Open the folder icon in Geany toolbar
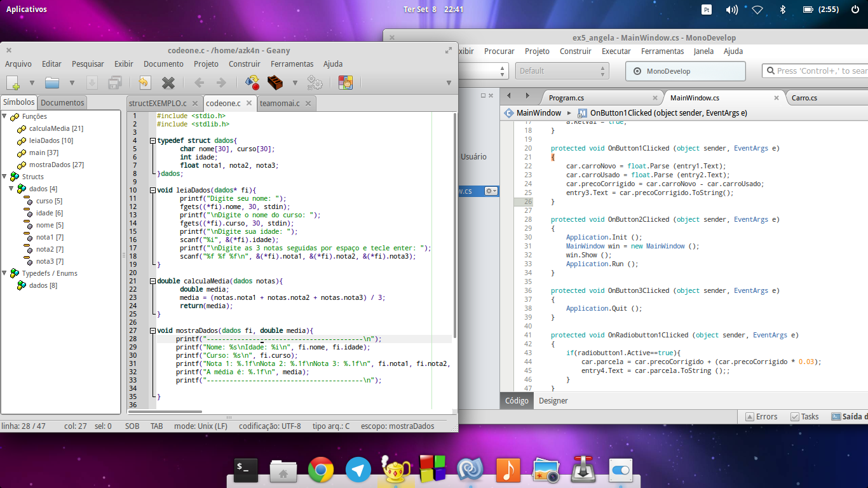Viewport: 868px width, 488px height. click(51, 82)
